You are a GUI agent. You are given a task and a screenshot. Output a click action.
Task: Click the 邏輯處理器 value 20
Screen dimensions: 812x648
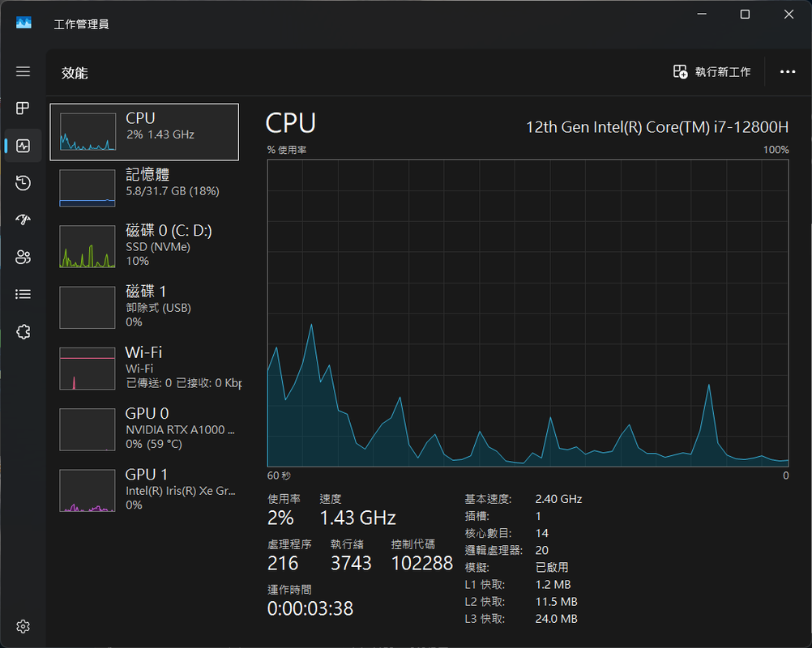click(541, 550)
